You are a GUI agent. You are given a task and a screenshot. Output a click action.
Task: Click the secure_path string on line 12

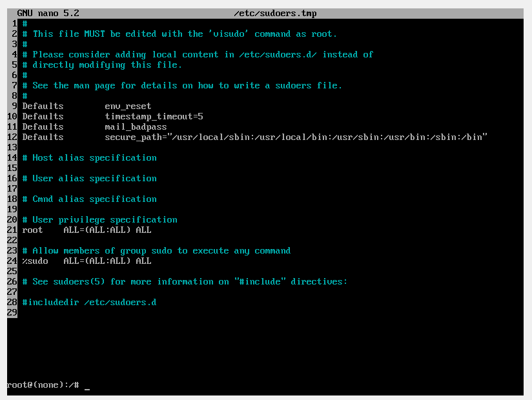[x=296, y=137]
